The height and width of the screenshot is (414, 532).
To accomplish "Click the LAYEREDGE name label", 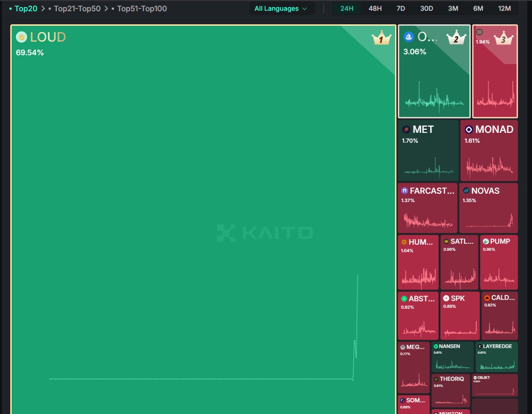I will (497, 347).
